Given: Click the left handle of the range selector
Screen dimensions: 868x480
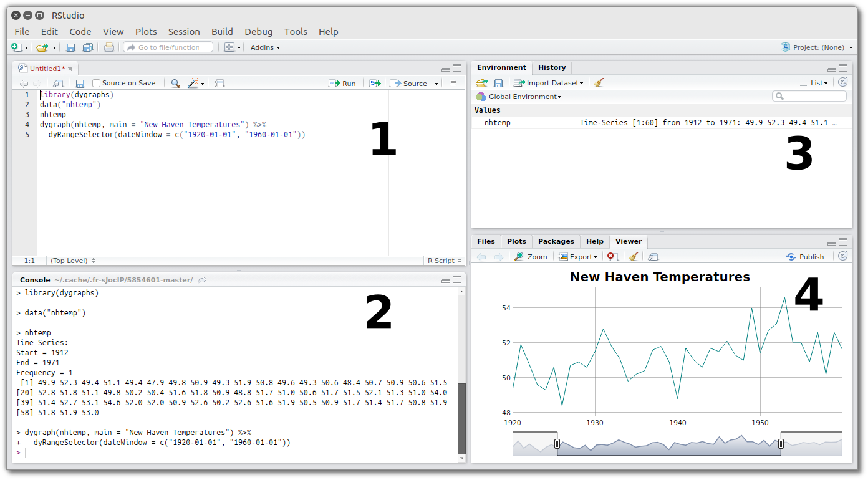Looking at the screenshot, I should 557,443.
